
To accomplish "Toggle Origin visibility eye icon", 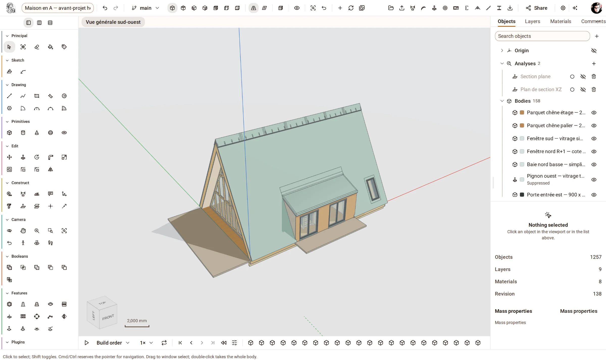I will [x=594, y=50].
